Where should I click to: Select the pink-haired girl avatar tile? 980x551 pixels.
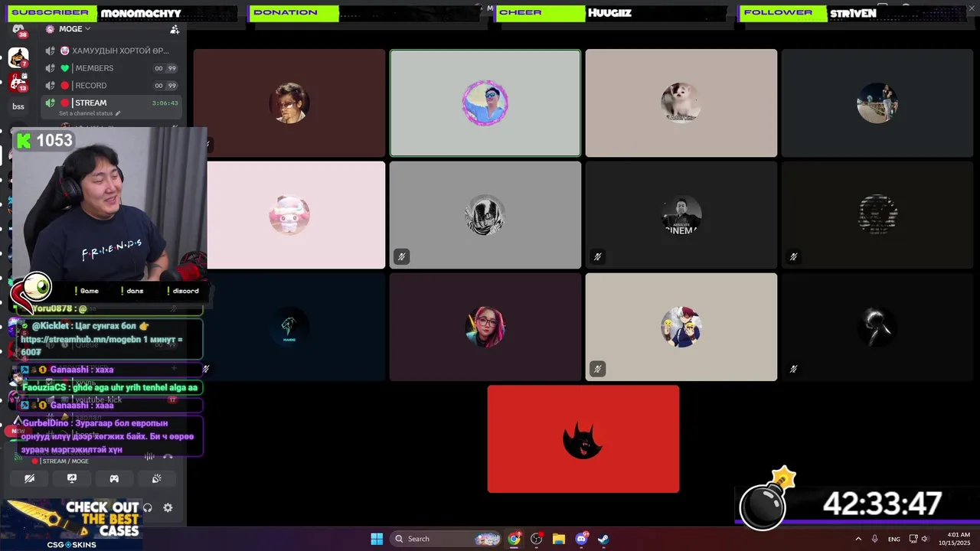[485, 327]
